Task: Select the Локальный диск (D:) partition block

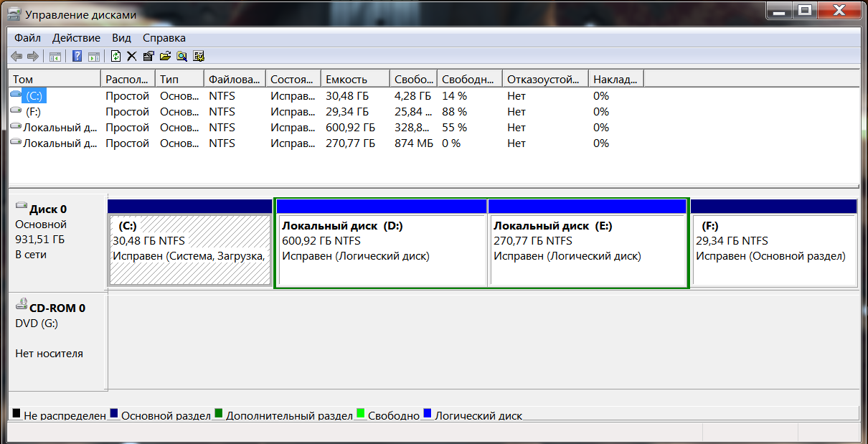Action: 382,243
